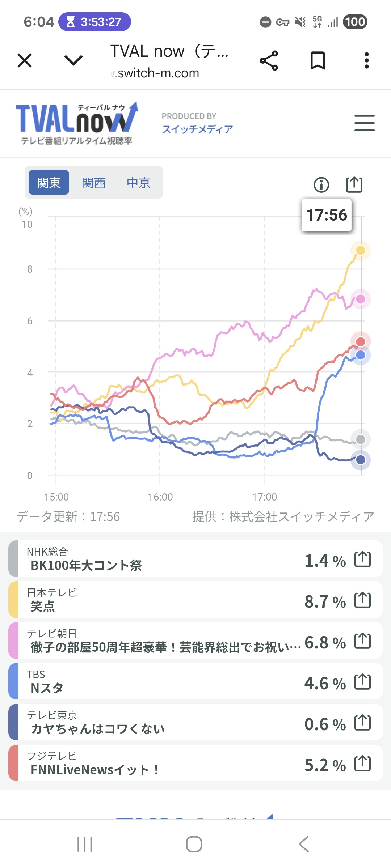This screenshot has width=391, height=868.
Task: Share the フジテレビ FNNLiveNews rating
Action: coord(362,763)
